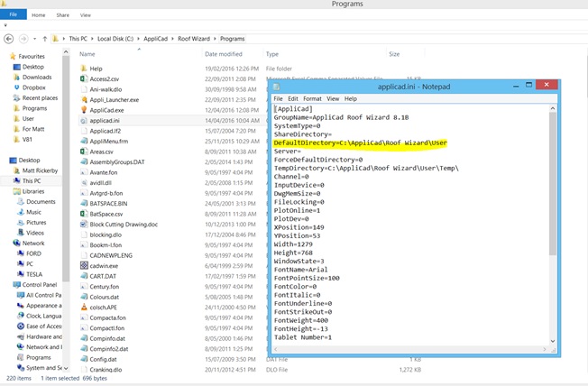Viewport: 588px width, 386px height.
Task: Open Dropbox in Favourites
Action: coord(33,87)
